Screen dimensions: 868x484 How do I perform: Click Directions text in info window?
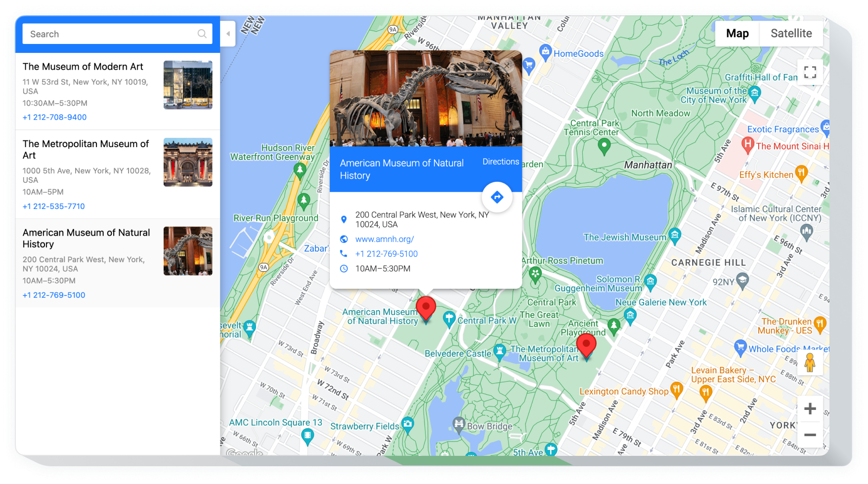pos(500,161)
